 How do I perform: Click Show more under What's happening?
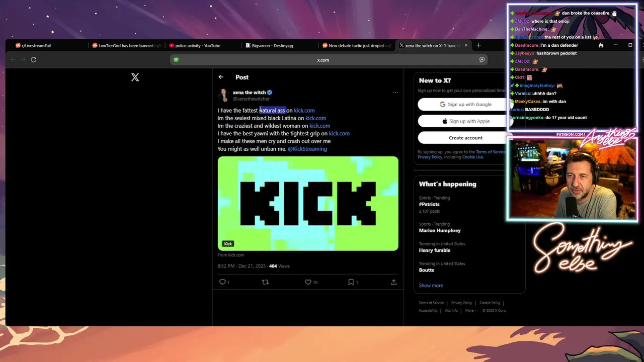point(431,286)
